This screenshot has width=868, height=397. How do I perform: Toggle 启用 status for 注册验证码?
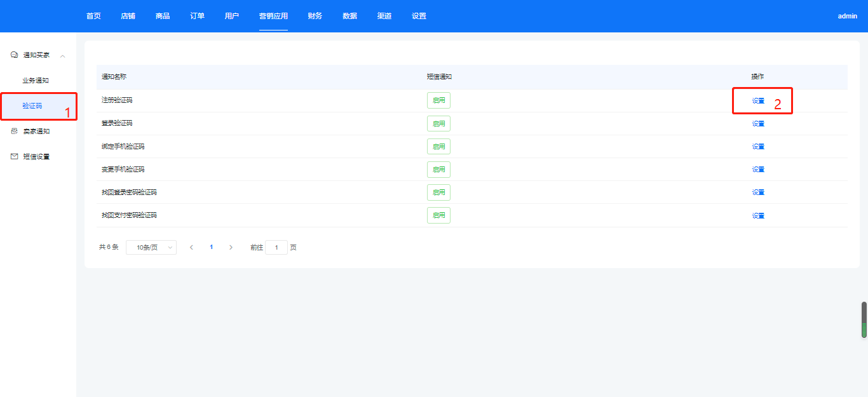click(x=438, y=100)
